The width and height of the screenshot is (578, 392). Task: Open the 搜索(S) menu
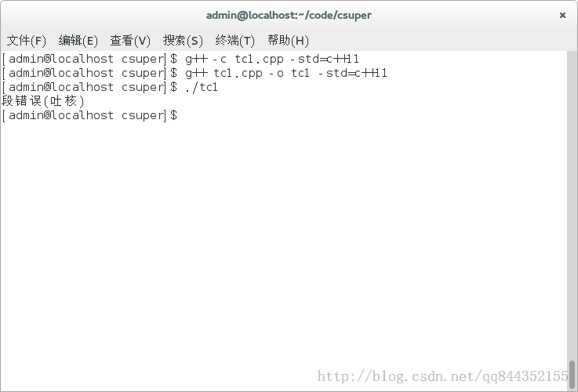click(x=183, y=40)
